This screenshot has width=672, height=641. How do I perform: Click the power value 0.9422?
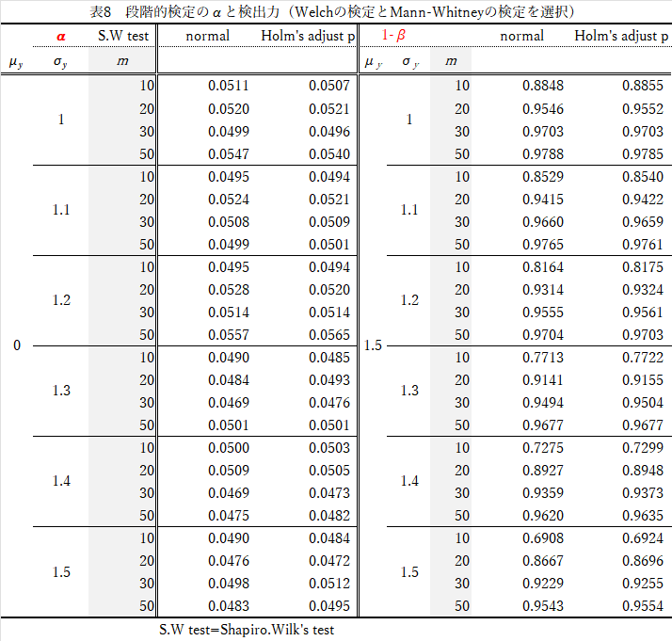(x=643, y=200)
